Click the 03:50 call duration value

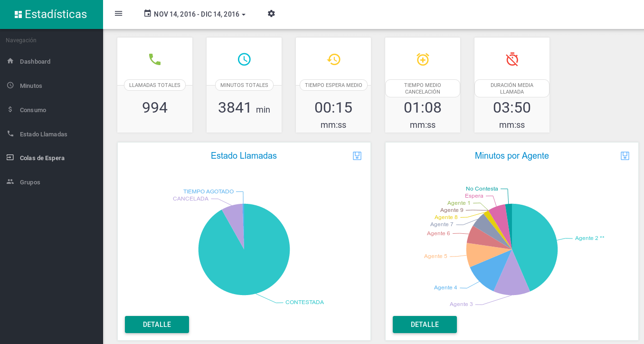(512, 108)
